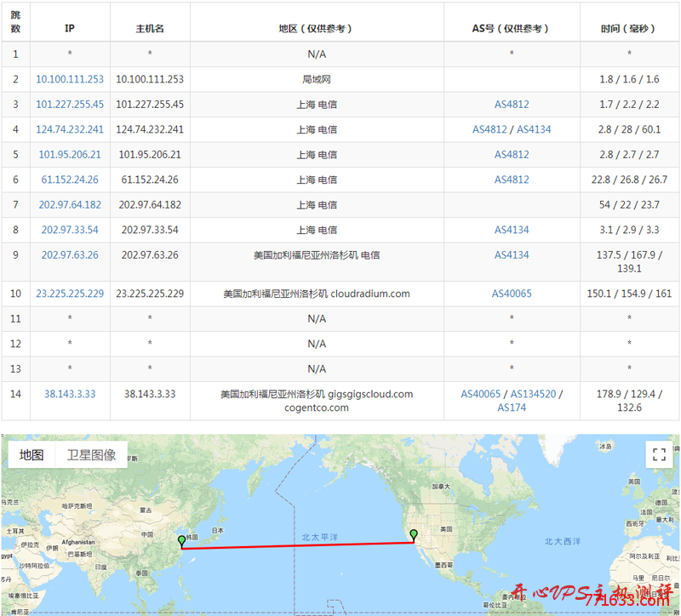Open IP link 23.225.225.229
The image size is (681, 616).
(69, 293)
